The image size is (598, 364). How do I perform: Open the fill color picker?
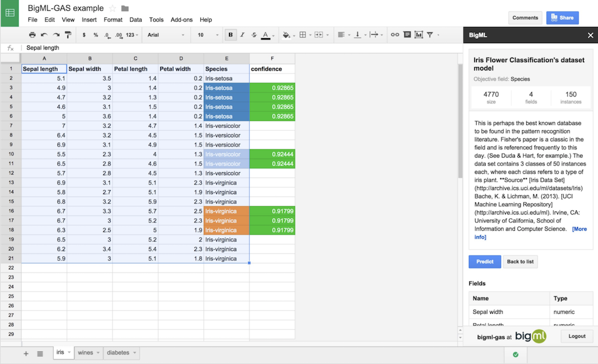click(286, 35)
